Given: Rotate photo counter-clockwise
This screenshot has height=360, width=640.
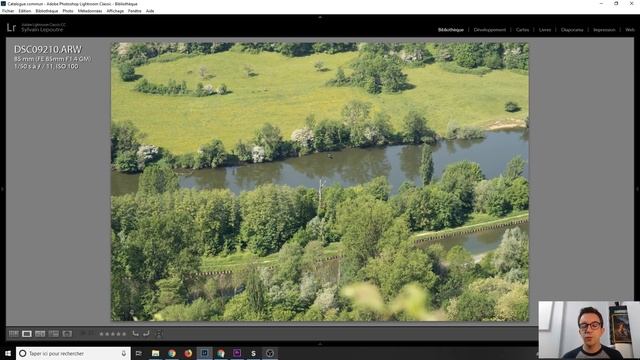Looking at the screenshot, I should pos(136,334).
